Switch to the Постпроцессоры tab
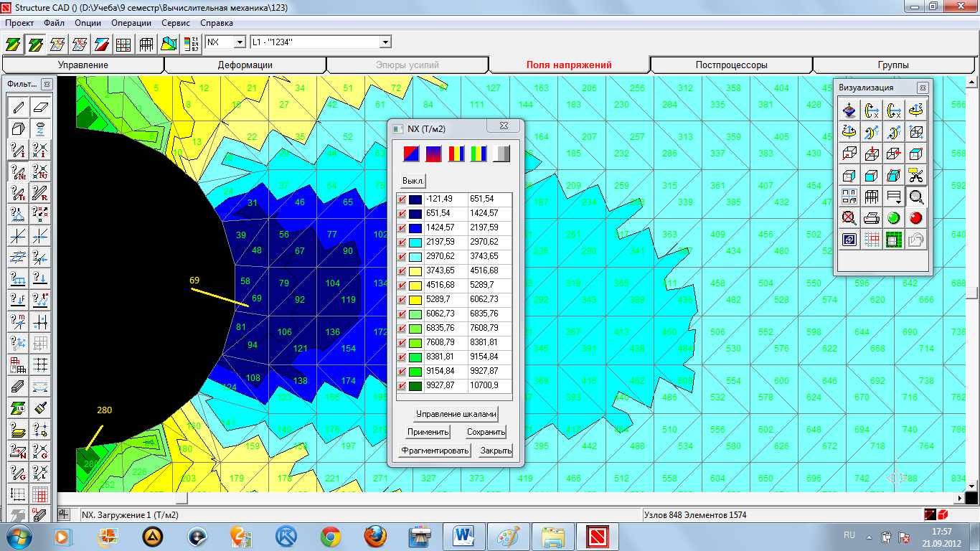 [x=731, y=65]
